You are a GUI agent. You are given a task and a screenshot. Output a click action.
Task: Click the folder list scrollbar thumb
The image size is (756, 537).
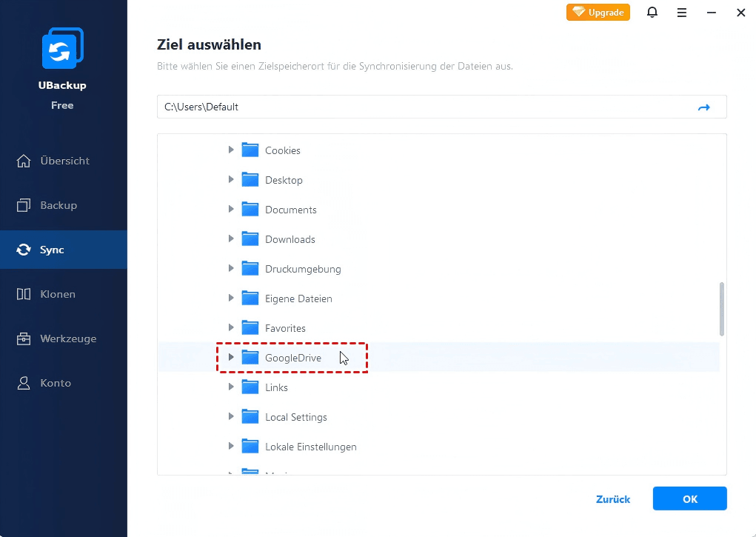click(x=722, y=308)
